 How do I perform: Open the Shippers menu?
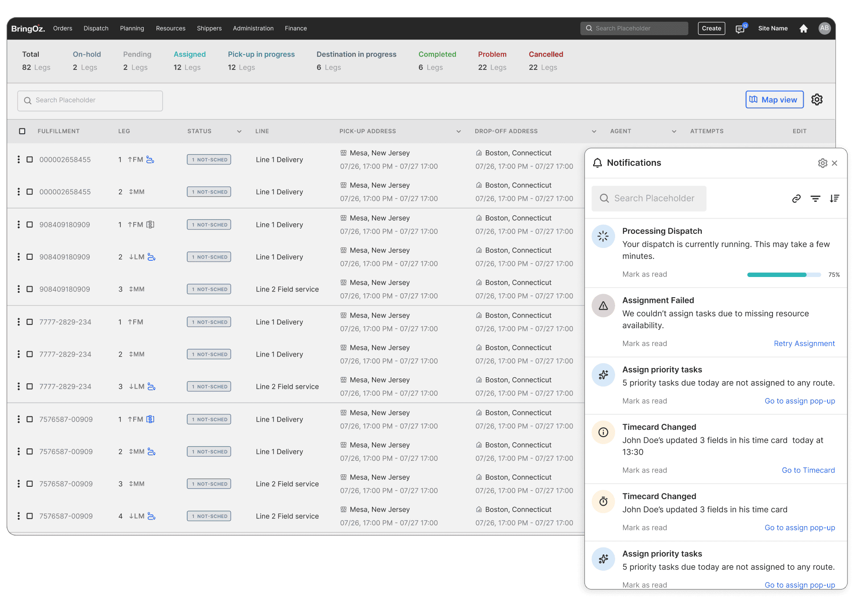coord(209,28)
